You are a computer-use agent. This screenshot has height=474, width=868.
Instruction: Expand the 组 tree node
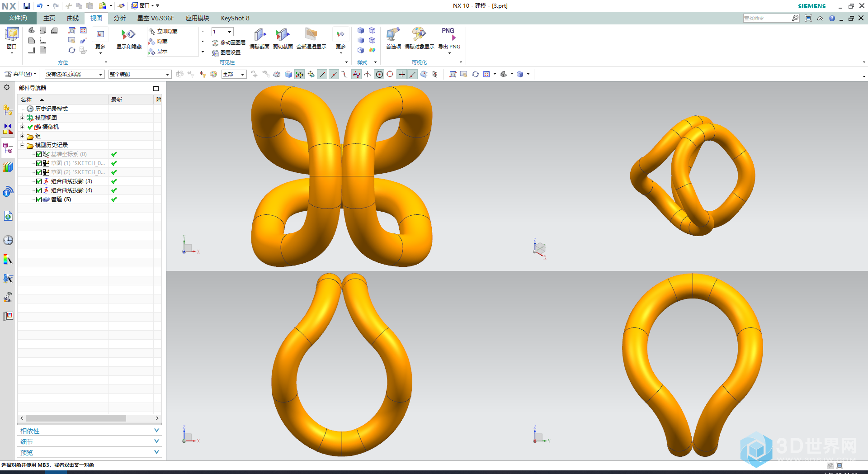pyautogui.click(x=22, y=136)
